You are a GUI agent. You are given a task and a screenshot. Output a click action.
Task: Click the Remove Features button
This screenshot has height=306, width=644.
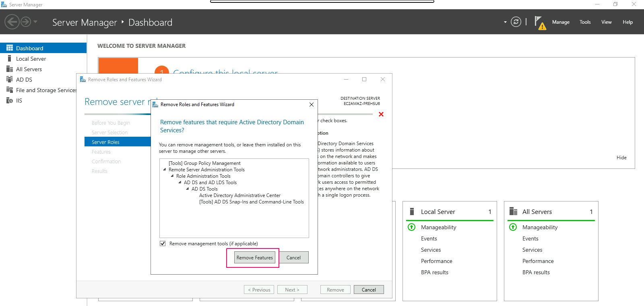pos(255,258)
